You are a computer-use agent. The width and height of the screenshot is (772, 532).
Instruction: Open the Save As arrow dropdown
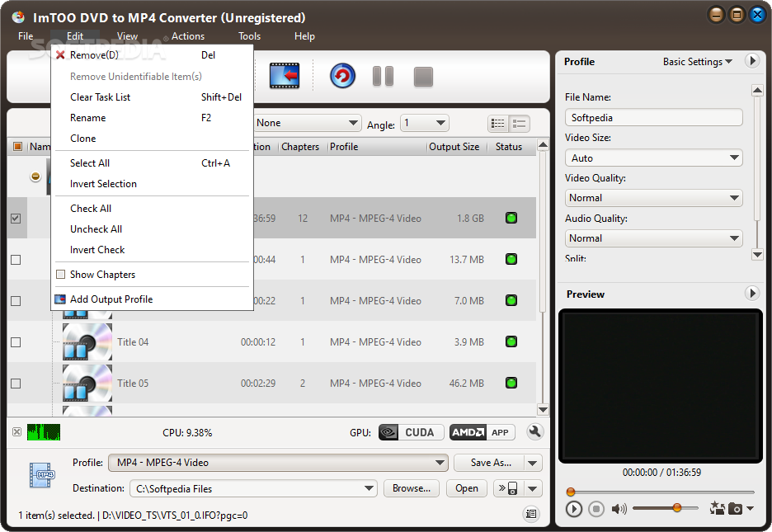533,463
